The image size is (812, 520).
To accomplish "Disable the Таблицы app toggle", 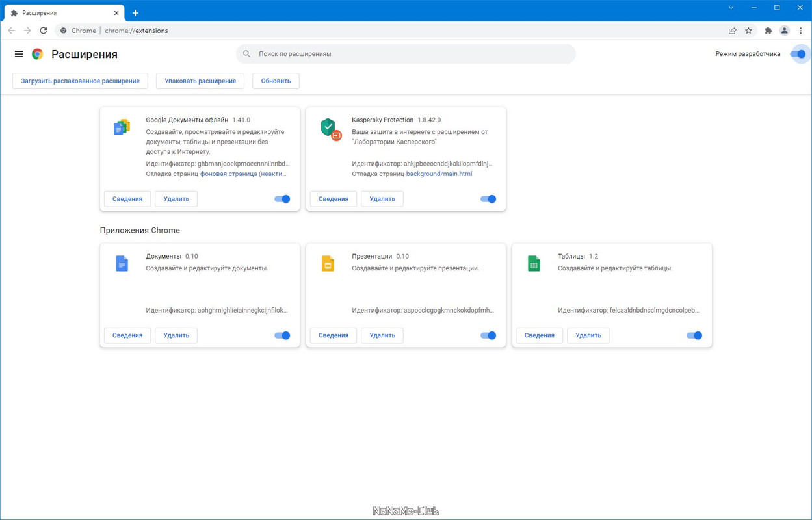I will coord(694,335).
